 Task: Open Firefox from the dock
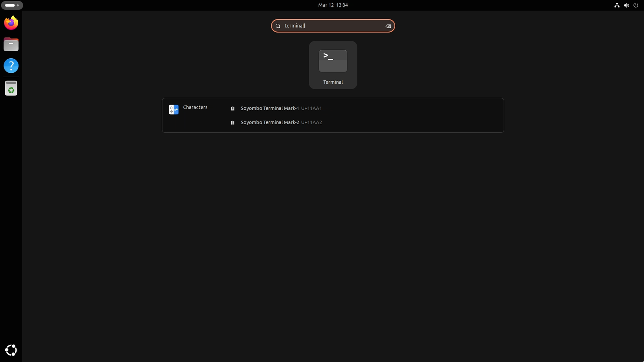[11, 23]
